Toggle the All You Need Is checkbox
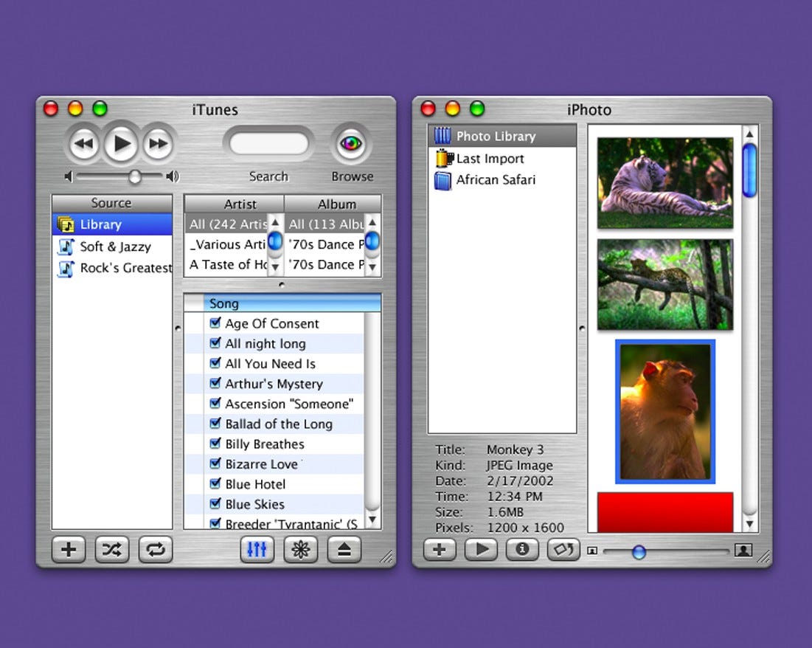 (x=215, y=363)
